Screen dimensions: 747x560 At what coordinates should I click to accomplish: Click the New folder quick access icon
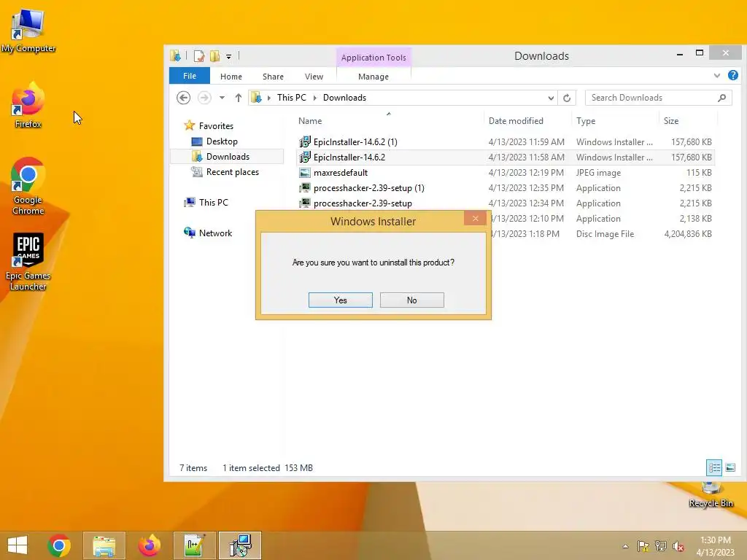click(x=215, y=56)
